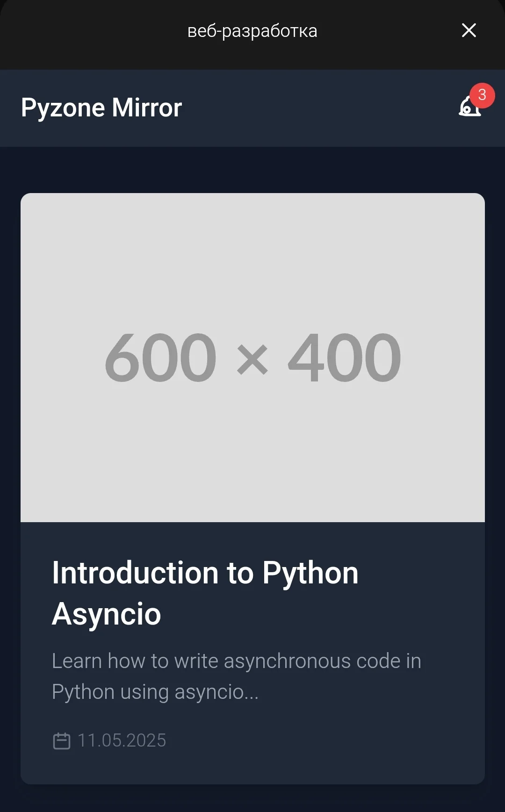505x812 pixels.
Task: Open the notifications bell icon
Action: tap(469, 107)
